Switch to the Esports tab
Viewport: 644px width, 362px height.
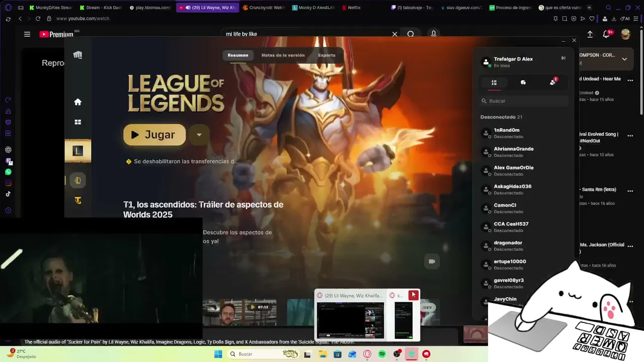[x=327, y=55]
